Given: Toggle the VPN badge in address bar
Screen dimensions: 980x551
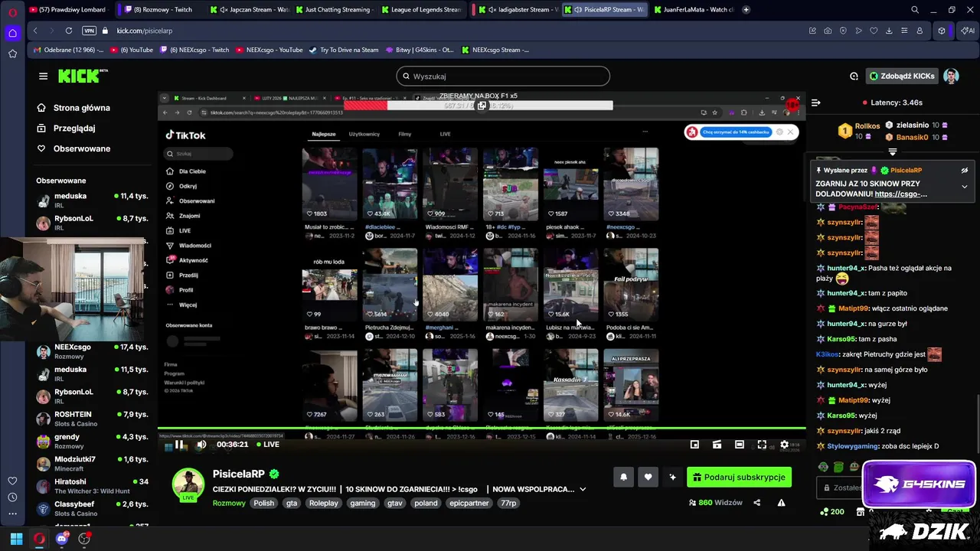Looking at the screenshot, I should point(89,31).
